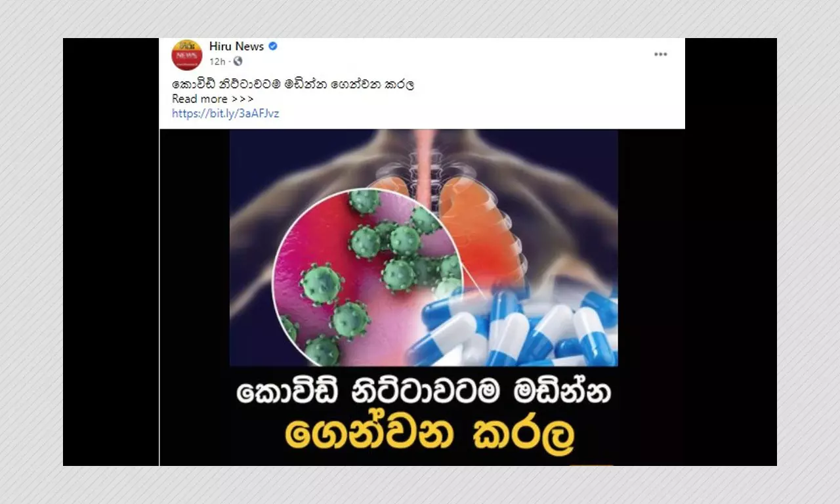Open the Hiru News profile picture

186,54
